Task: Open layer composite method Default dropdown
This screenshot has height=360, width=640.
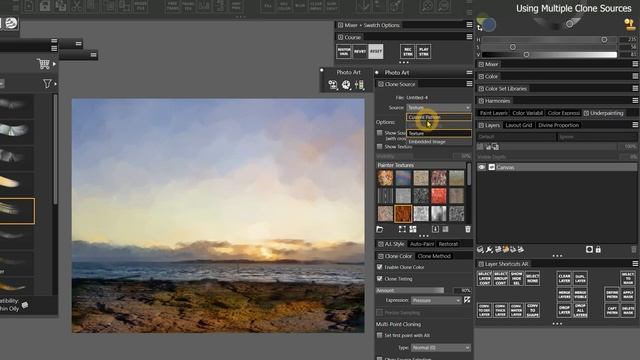Action: point(516,137)
